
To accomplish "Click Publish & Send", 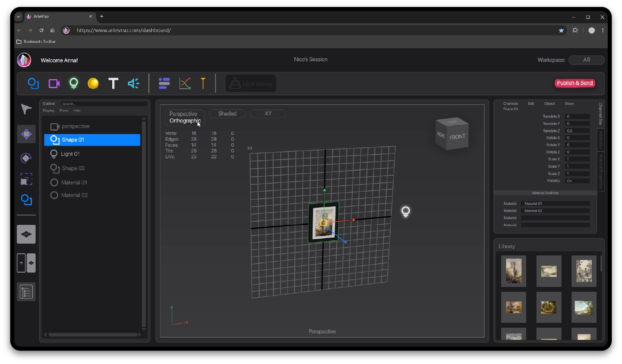I will (575, 83).
